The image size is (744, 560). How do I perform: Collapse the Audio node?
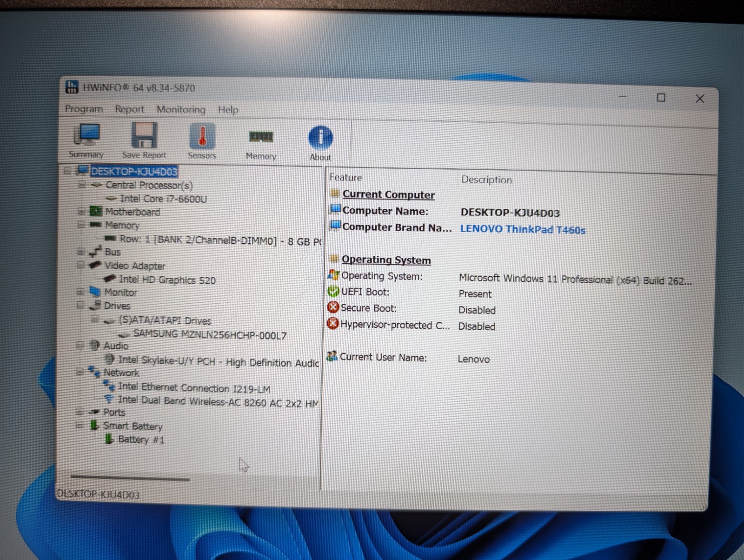coord(80,345)
